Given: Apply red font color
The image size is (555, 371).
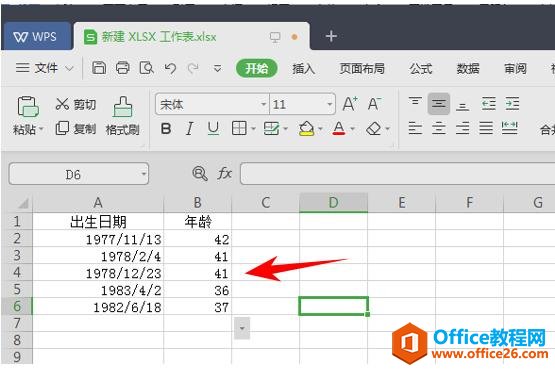Looking at the screenshot, I should click(339, 129).
